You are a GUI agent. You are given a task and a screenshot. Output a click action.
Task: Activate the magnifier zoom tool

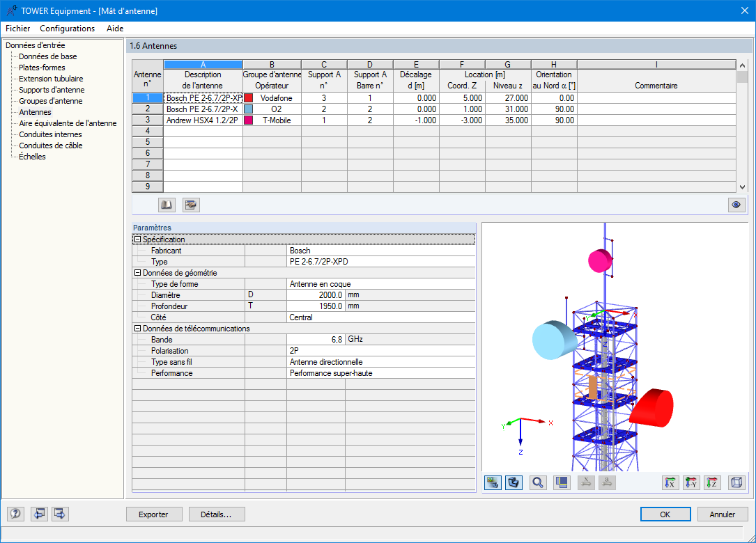pyautogui.click(x=538, y=482)
